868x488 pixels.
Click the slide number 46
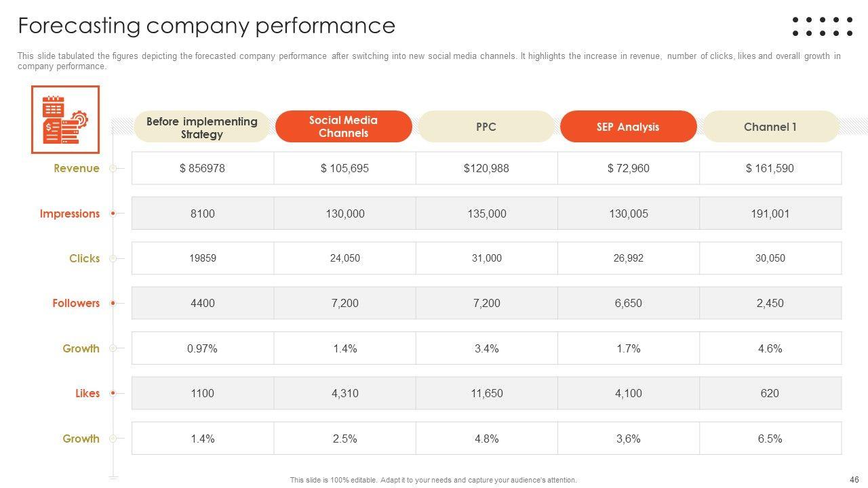click(854, 479)
